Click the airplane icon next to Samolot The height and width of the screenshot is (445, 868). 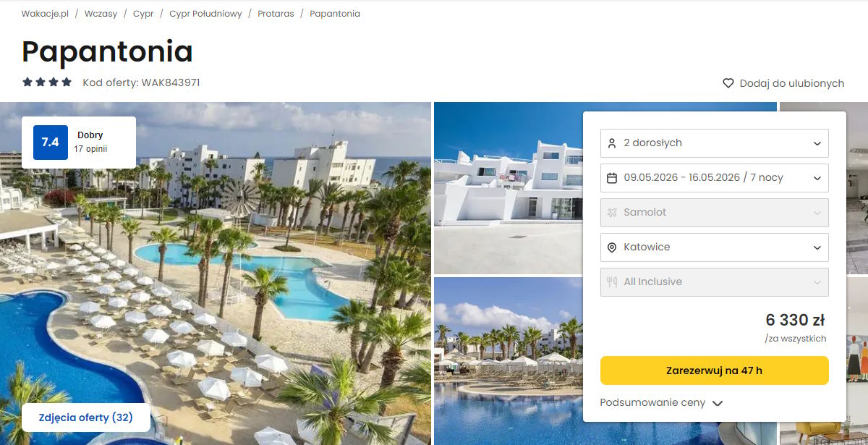click(612, 213)
